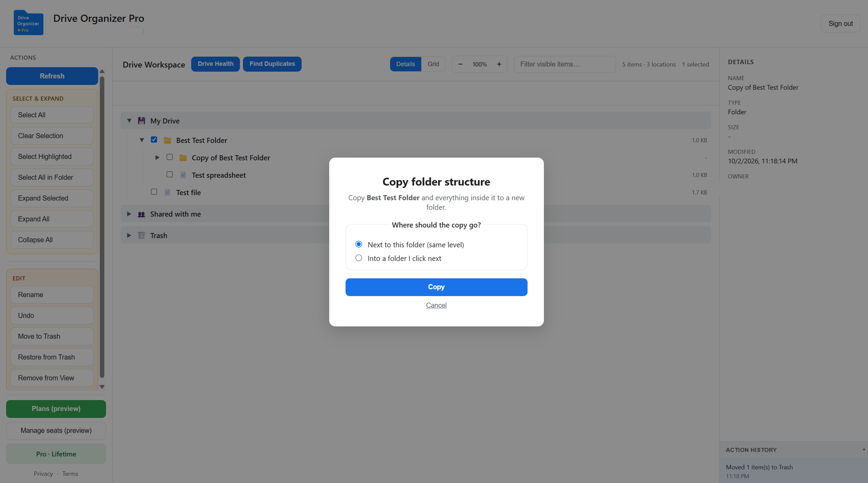Click the Trash bin icon
The height and width of the screenshot is (483, 868).
[x=141, y=235]
